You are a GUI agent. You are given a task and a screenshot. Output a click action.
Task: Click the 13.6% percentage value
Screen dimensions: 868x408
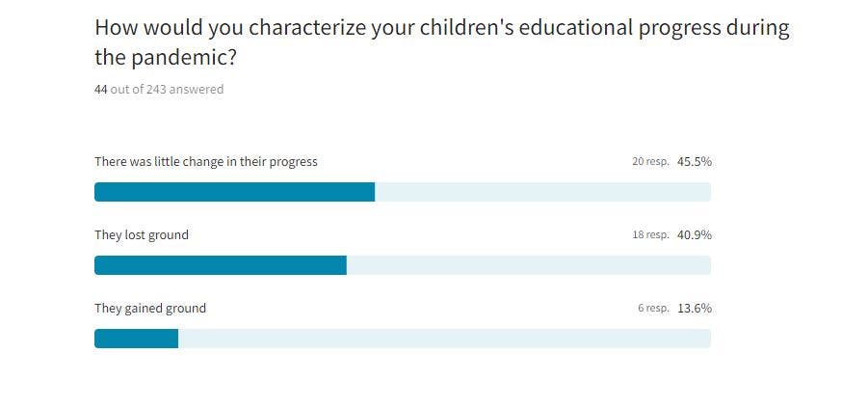coord(694,309)
